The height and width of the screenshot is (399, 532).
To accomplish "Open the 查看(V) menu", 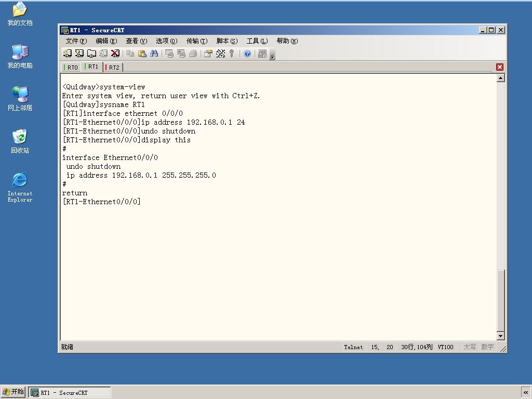I will pos(137,41).
